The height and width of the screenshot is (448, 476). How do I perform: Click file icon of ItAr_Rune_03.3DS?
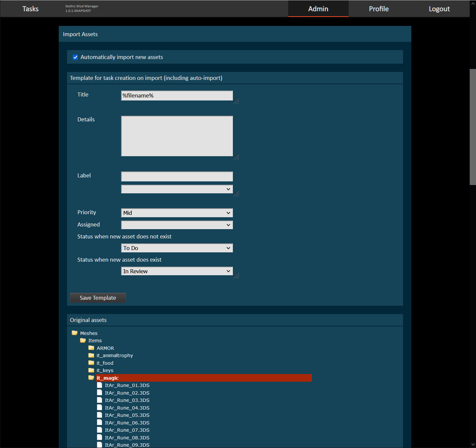pyautogui.click(x=100, y=400)
